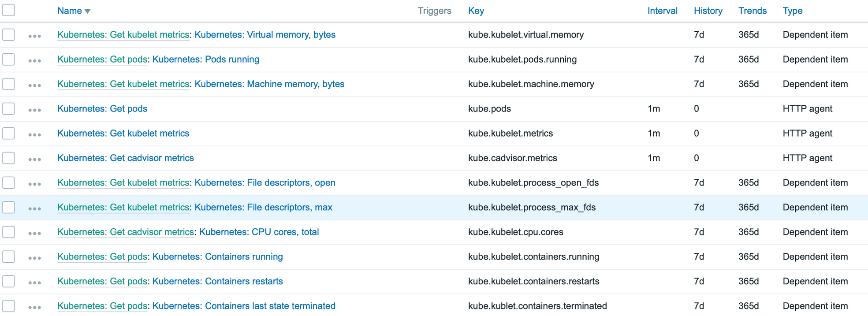This screenshot has width=868, height=316.
Task: Click the 1m interval in kube.pods row
Action: point(654,109)
